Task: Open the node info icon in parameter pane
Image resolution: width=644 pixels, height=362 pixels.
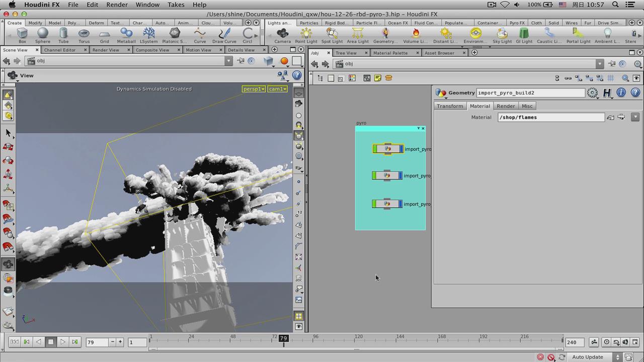Action: [x=621, y=93]
